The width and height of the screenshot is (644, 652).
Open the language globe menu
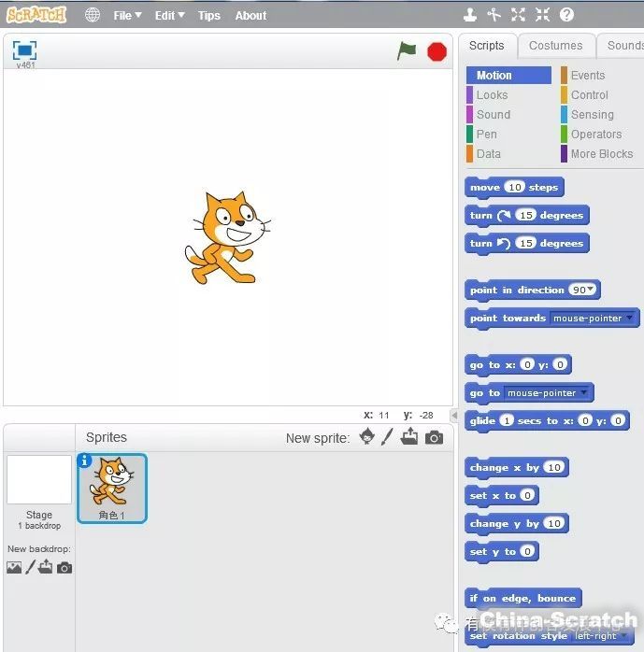point(93,15)
